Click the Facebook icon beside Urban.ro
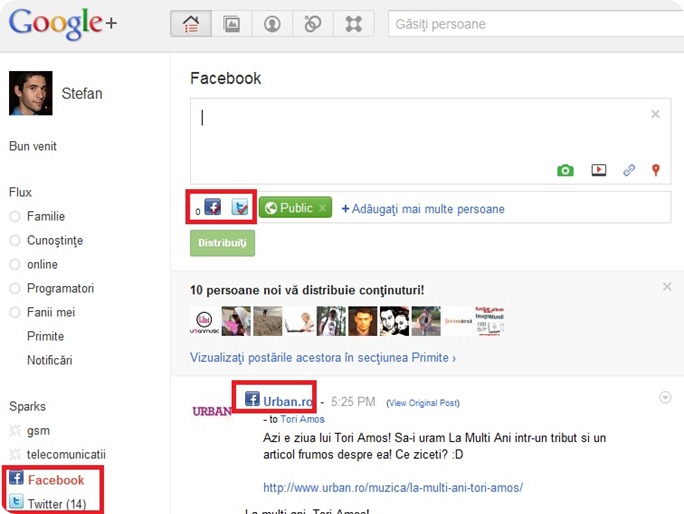684x514 pixels. tap(252, 398)
